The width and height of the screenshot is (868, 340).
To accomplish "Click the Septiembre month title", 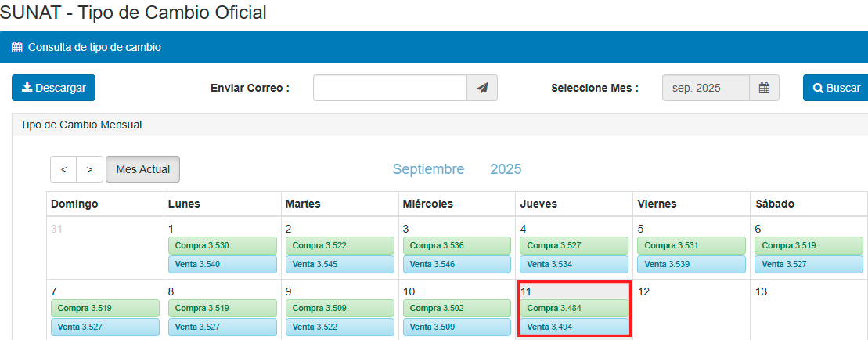I will click(x=428, y=169).
